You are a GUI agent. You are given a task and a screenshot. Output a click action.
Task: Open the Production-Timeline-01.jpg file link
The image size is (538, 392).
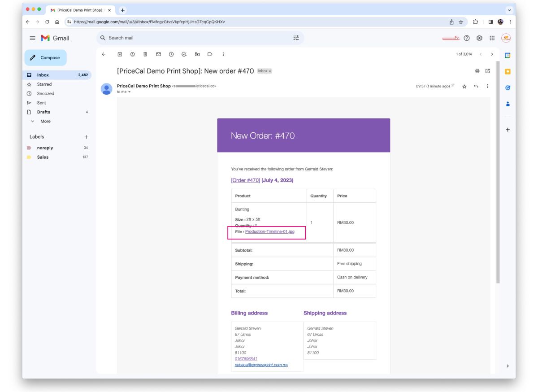[x=269, y=231]
